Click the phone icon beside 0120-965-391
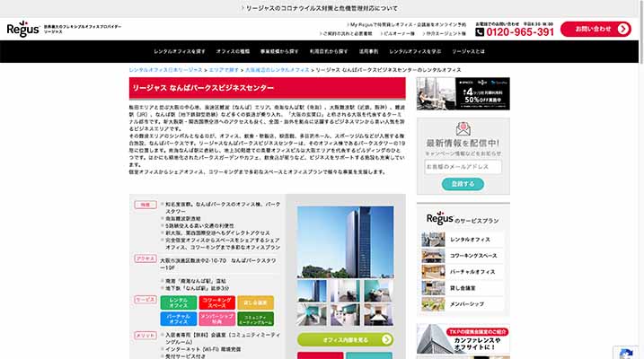The width and height of the screenshot is (644, 359). (480, 32)
